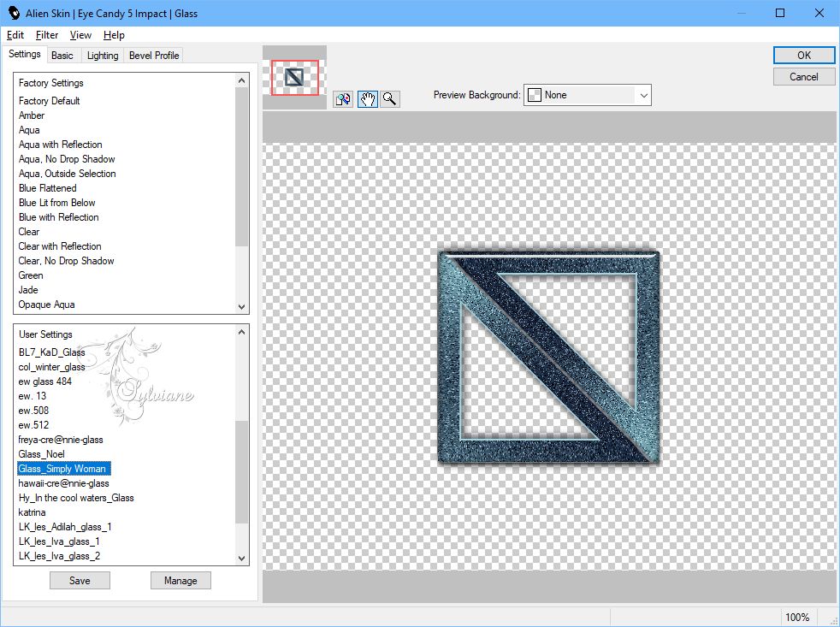Image resolution: width=840 pixels, height=627 pixels.
Task: Select katrina user setting
Action: coord(32,512)
